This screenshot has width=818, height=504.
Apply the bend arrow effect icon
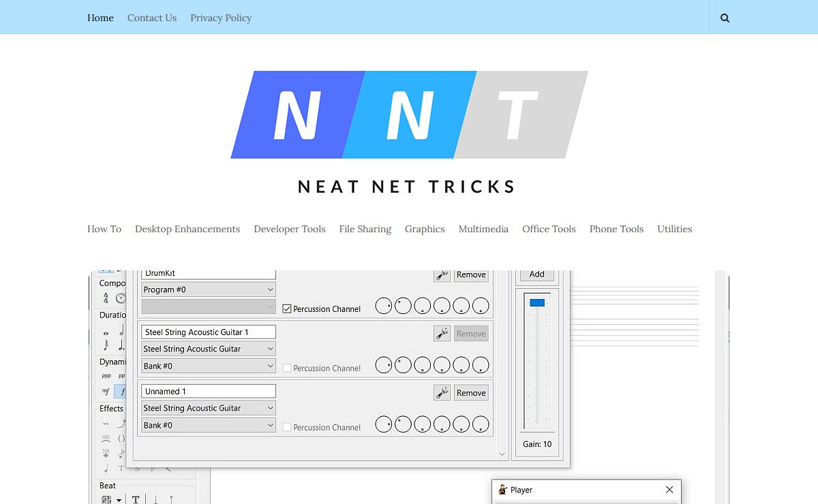[121, 423]
